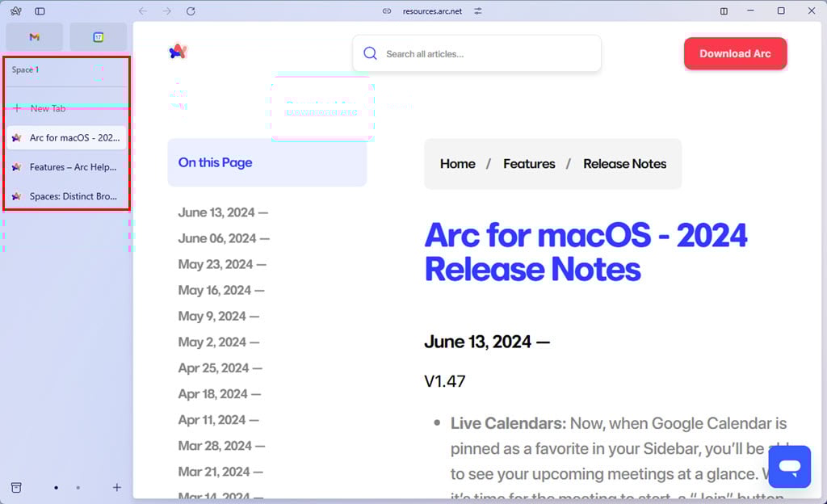Click the June 13, 2024 article heading
The image size is (827, 504).
pyautogui.click(x=487, y=342)
